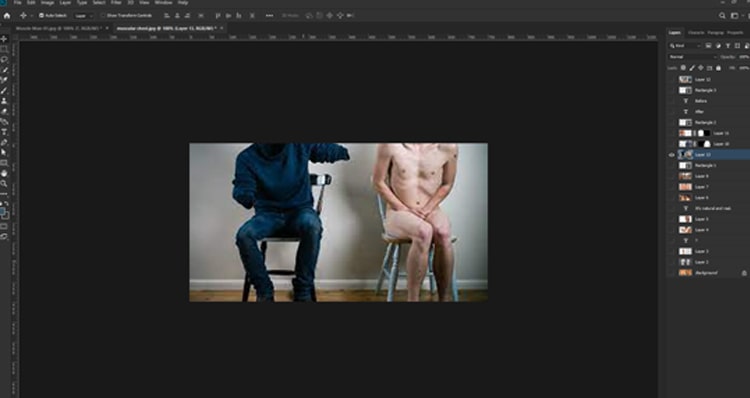Open the Window menu
This screenshot has height=398, width=750.
[164, 3]
